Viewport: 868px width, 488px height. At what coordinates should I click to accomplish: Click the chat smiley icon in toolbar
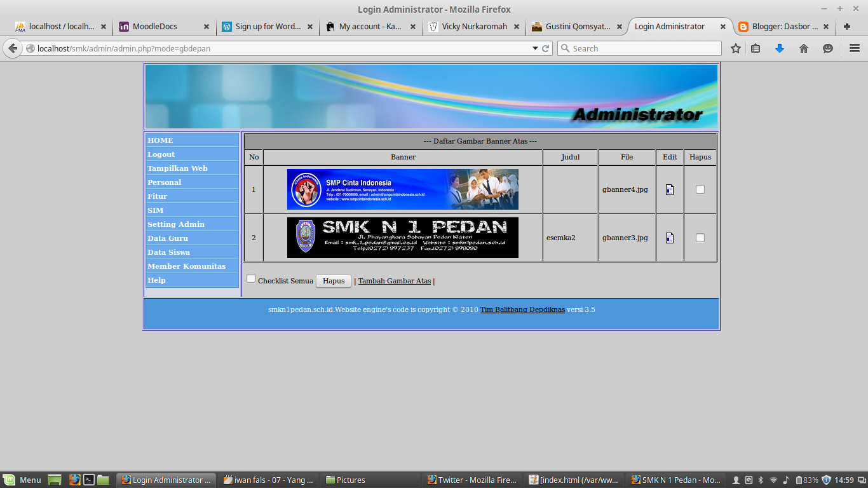coord(828,48)
